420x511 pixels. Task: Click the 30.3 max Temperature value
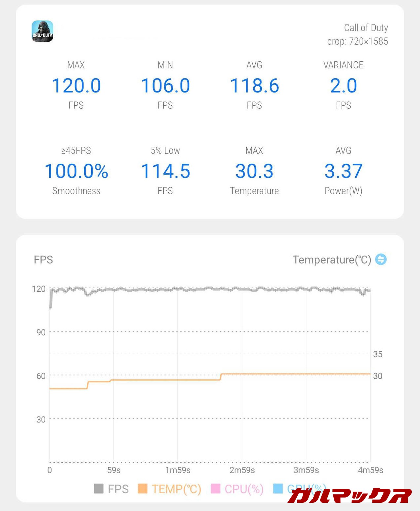pos(254,171)
